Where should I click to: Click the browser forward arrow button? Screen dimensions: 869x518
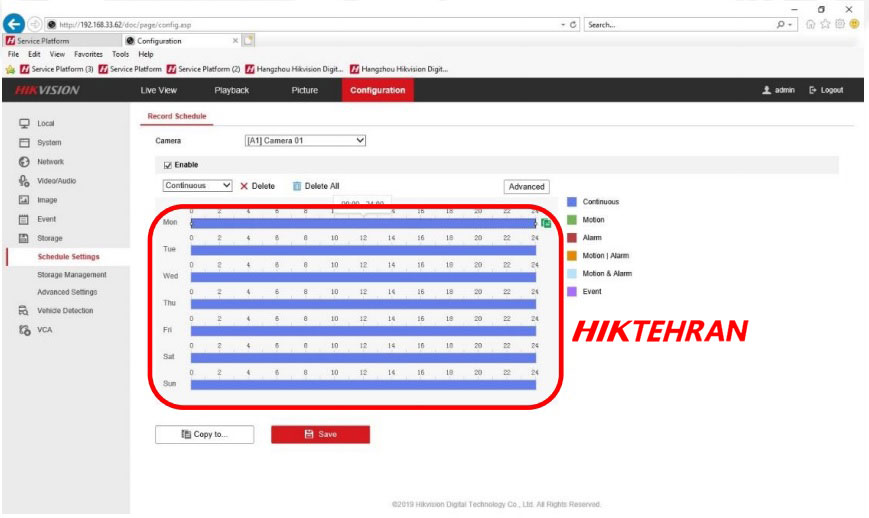(x=35, y=24)
